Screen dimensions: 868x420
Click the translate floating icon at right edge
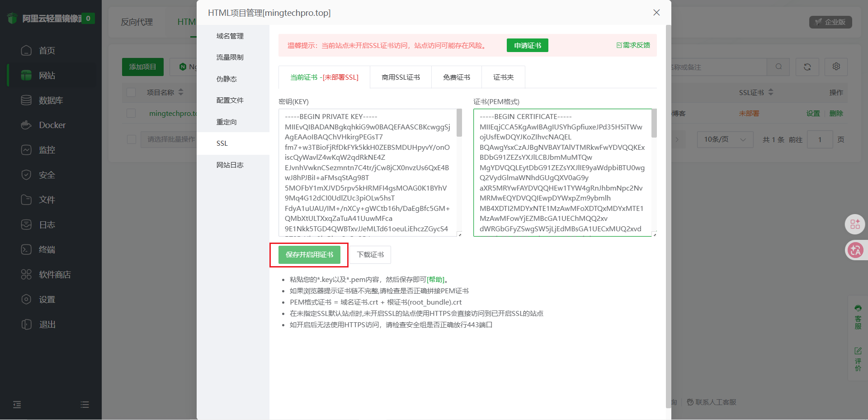point(855,250)
